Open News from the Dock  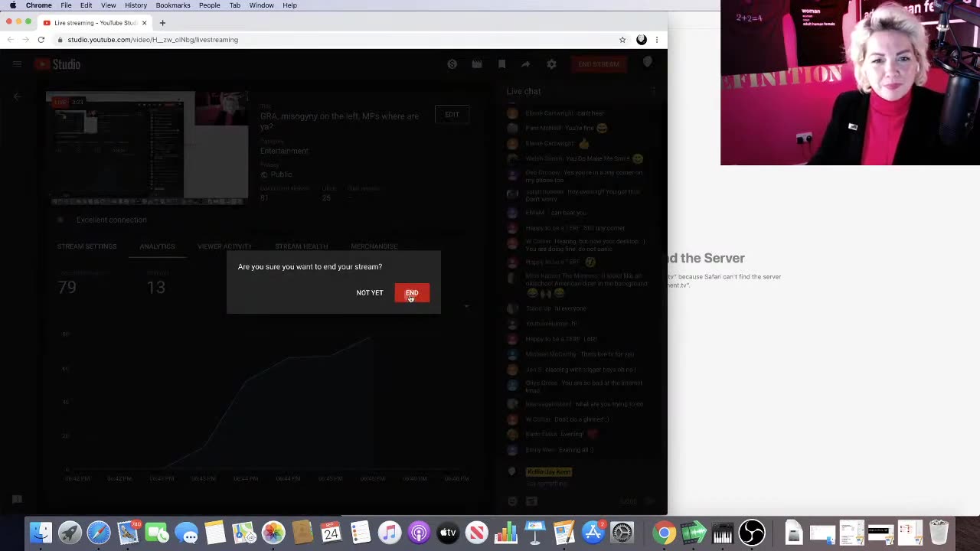477,532
